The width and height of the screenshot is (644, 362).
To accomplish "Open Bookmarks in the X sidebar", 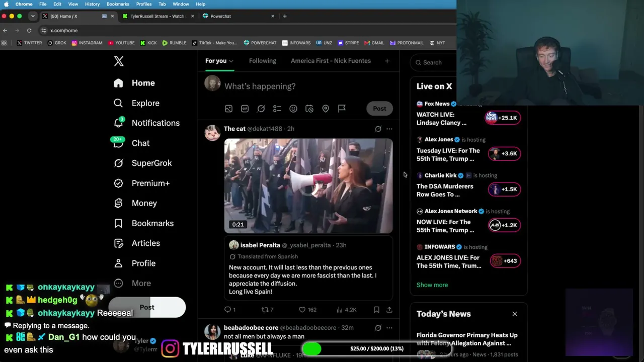I will coord(143,223).
